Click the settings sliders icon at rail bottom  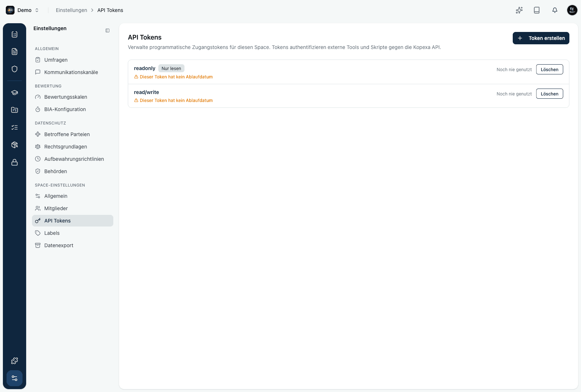pos(15,378)
